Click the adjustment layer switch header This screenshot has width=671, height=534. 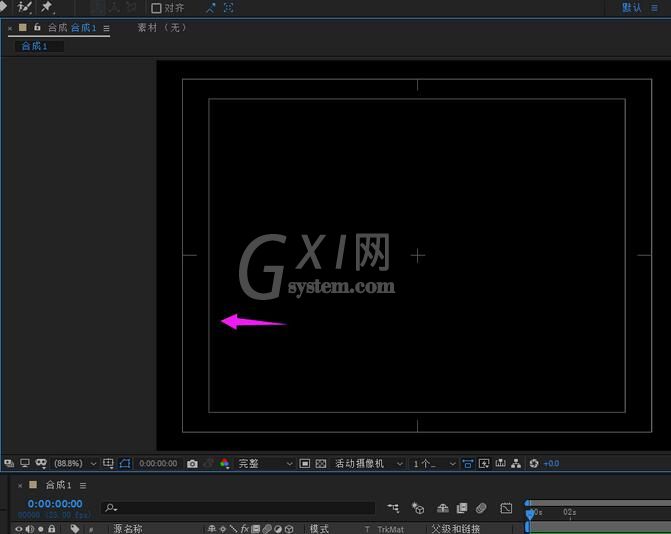pyautogui.click(x=278, y=529)
